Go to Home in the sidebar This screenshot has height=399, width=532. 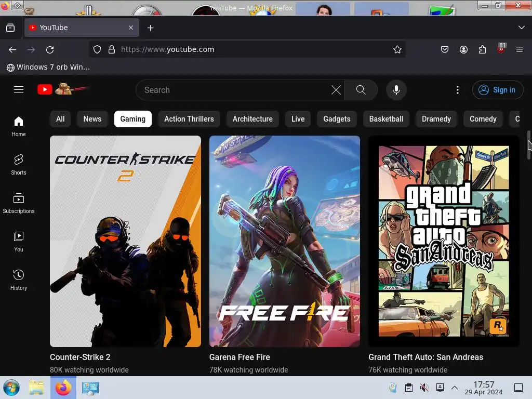pyautogui.click(x=19, y=127)
